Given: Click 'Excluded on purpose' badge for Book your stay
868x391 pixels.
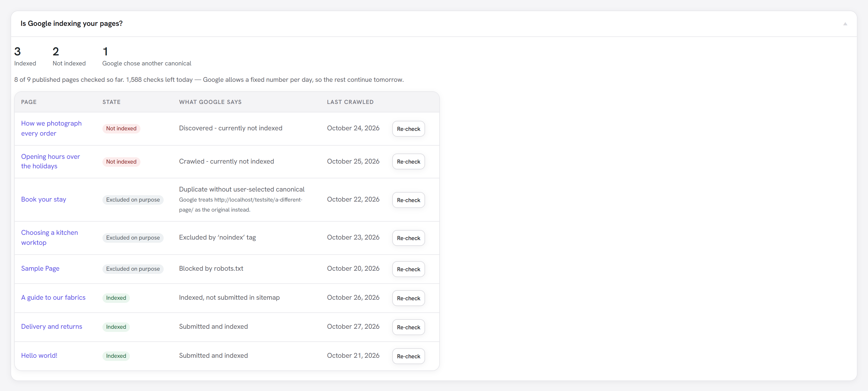Looking at the screenshot, I should (x=133, y=200).
